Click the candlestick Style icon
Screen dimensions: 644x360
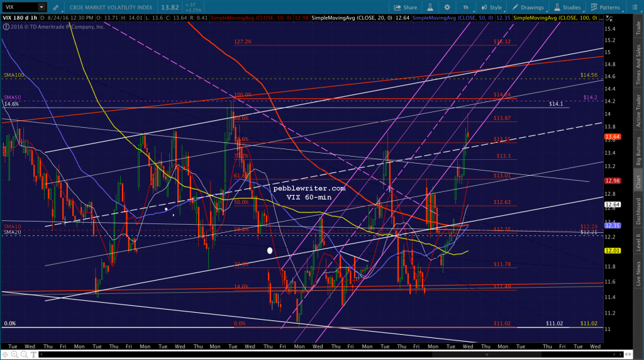tap(484, 8)
